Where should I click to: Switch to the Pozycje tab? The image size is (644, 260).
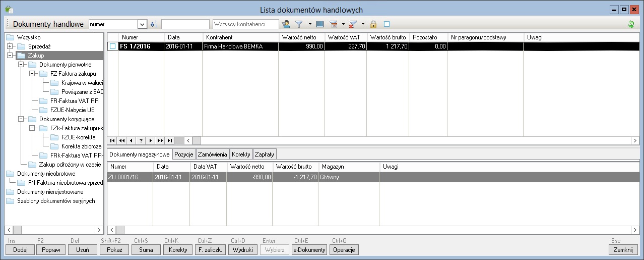pyautogui.click(x=184, y=154)
